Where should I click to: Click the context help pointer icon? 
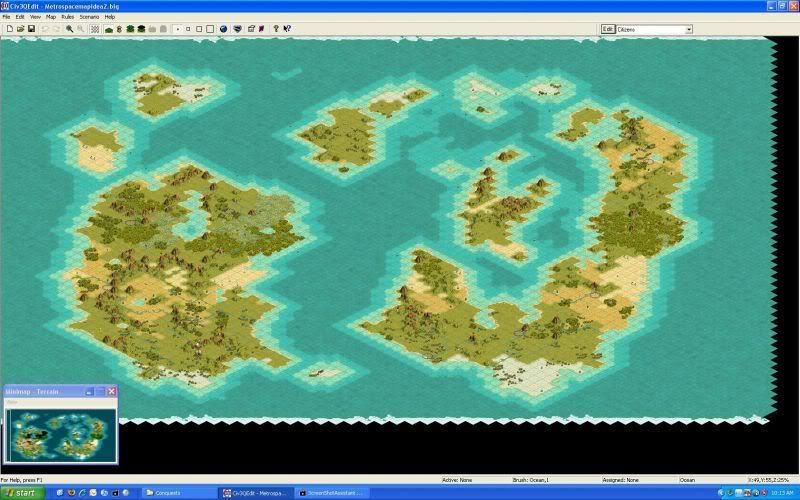tap(287, 29)
